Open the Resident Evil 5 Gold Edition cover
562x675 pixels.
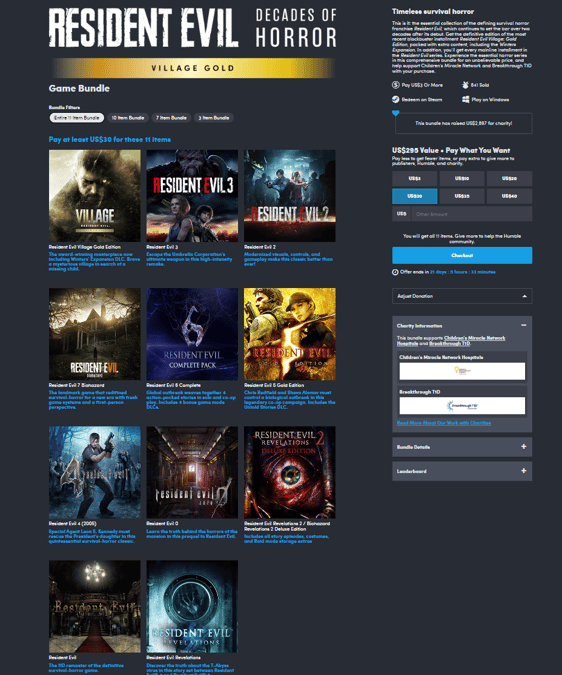(x=290, y=334)
